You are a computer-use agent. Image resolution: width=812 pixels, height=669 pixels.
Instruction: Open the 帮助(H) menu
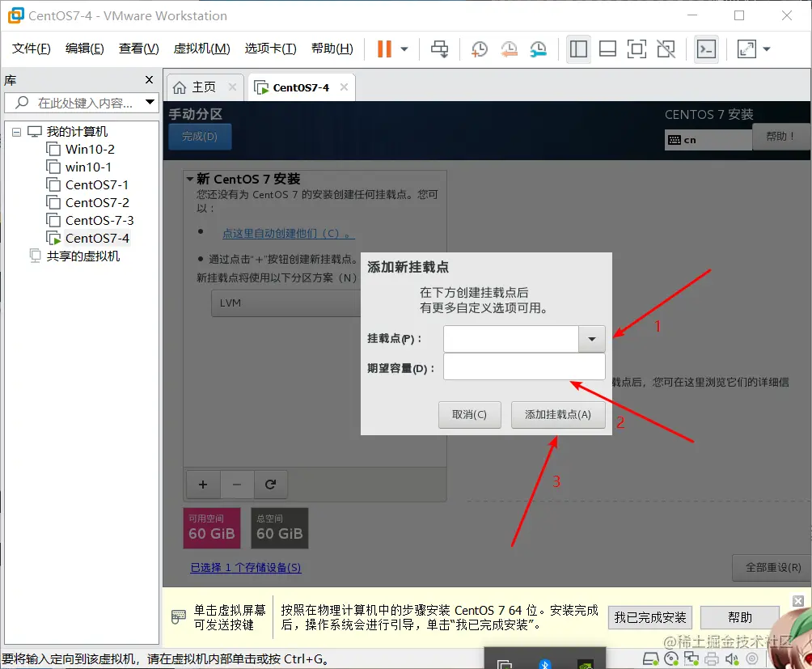pyautogui.click(x=332, y=49)
